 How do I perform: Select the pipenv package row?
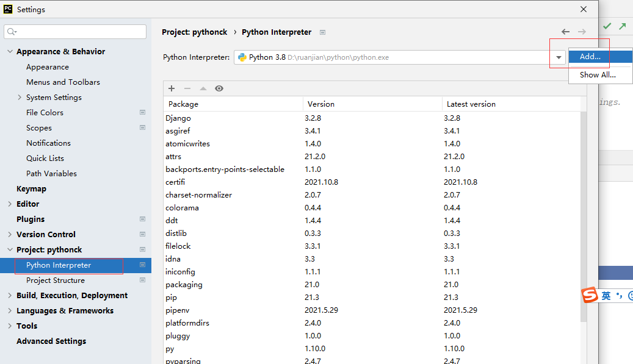(372, 310)
